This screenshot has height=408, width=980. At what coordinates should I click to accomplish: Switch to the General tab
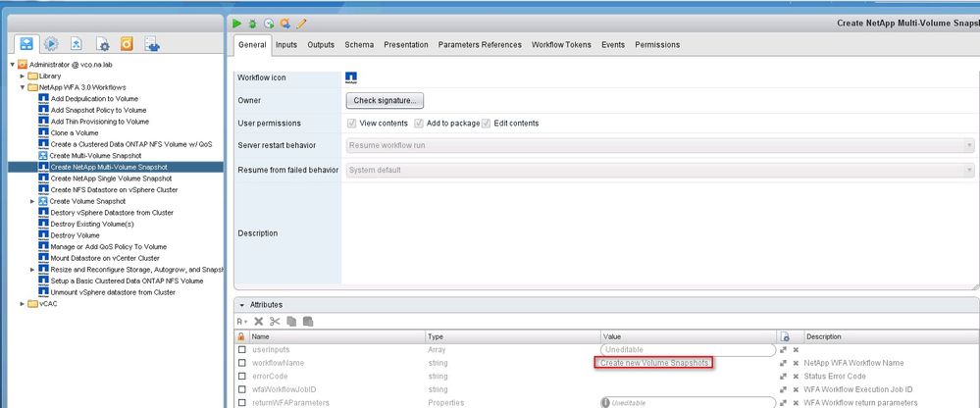point(252,45)
